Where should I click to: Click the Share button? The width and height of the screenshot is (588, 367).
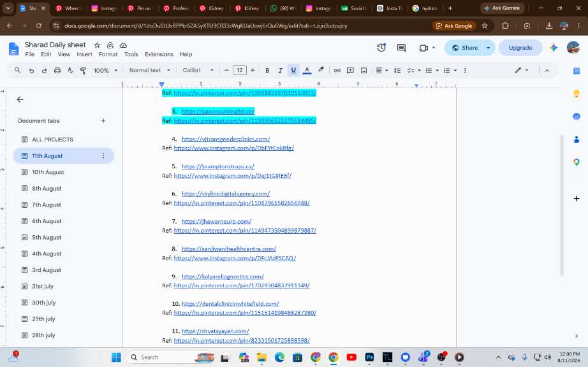click(465, 48)
